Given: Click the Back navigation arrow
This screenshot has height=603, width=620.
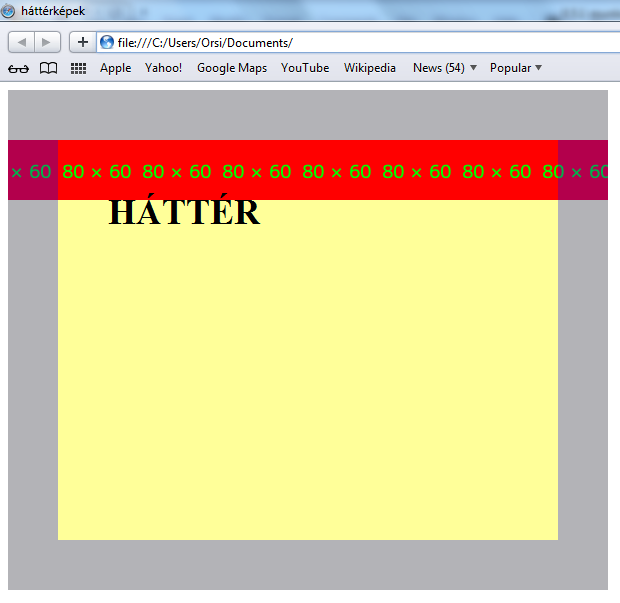Looking at the screenshot, I should pyautogui.click(x=21, y=42).
